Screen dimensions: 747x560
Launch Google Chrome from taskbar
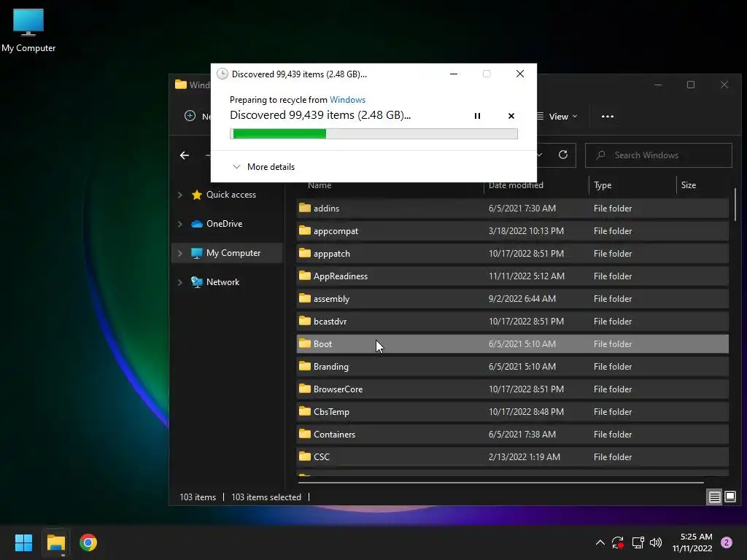coord(88,542)
